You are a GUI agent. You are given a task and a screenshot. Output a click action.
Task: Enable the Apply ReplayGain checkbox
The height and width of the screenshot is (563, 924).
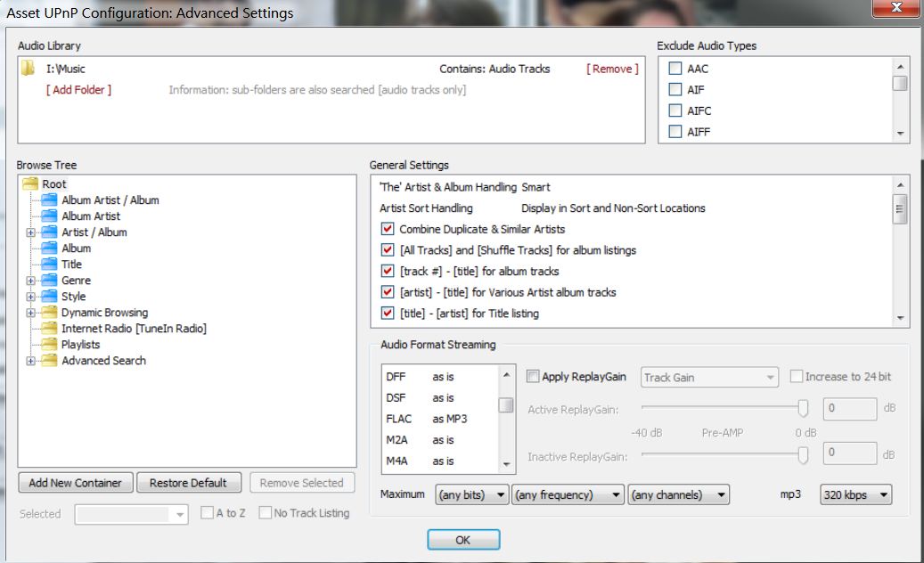[x=533, y=377]
